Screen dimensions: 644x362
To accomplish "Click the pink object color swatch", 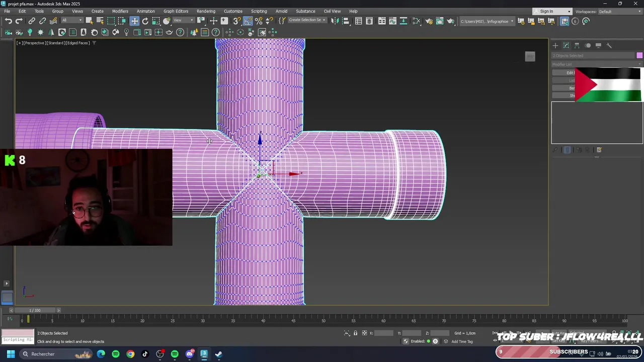I will click(x=639, y=55).
